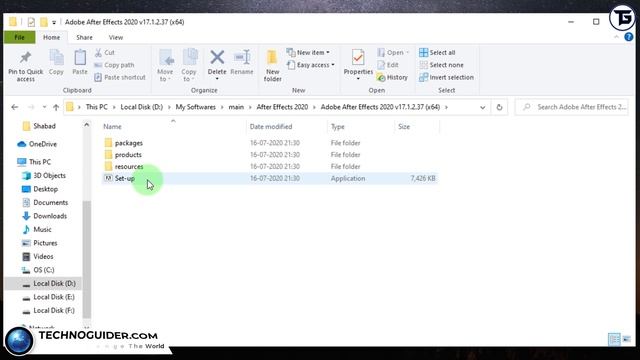Choose Paste shortcut command
Screen dimensions: 640x360
tap(120, 77)
